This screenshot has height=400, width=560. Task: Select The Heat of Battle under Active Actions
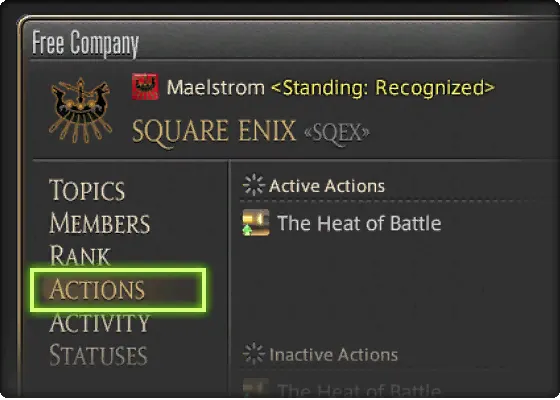359,223
